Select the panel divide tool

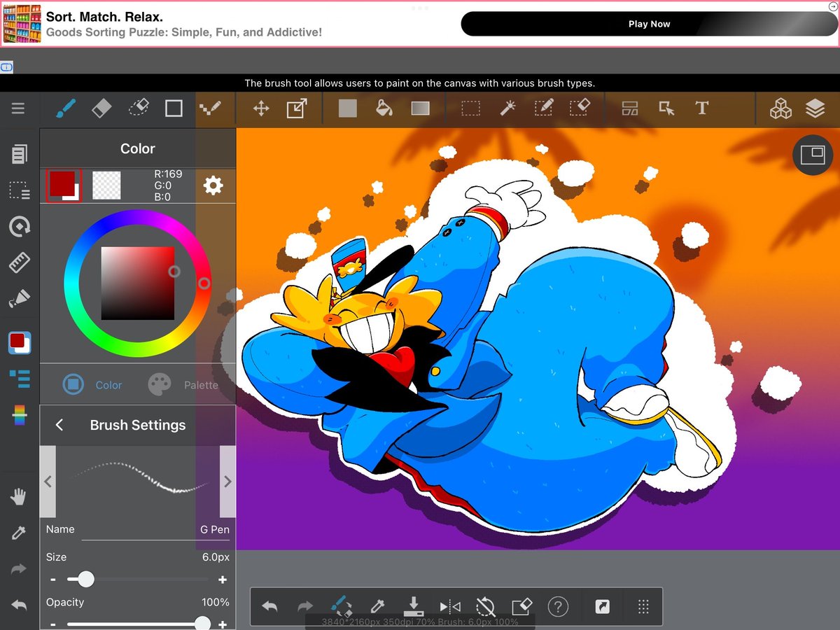pyautogui.click(x=630, y=108)
